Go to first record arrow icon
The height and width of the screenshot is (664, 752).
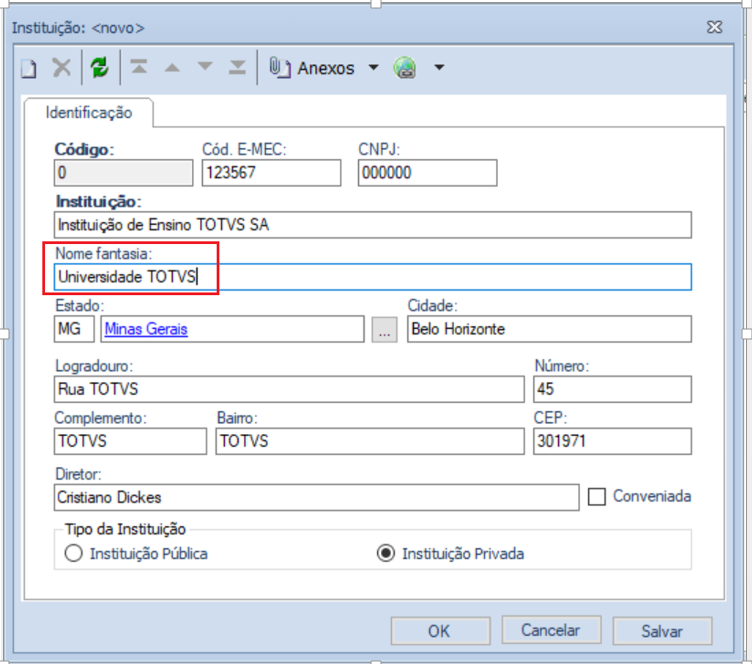(x=139, y=67)
